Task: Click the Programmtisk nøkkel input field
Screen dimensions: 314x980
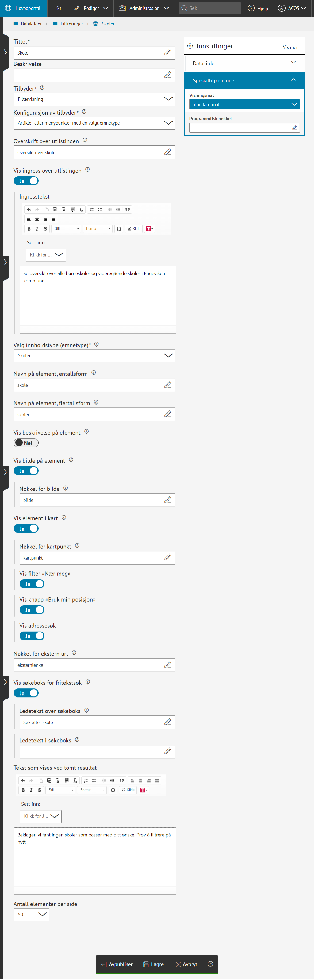Action: tap(240, 127)
